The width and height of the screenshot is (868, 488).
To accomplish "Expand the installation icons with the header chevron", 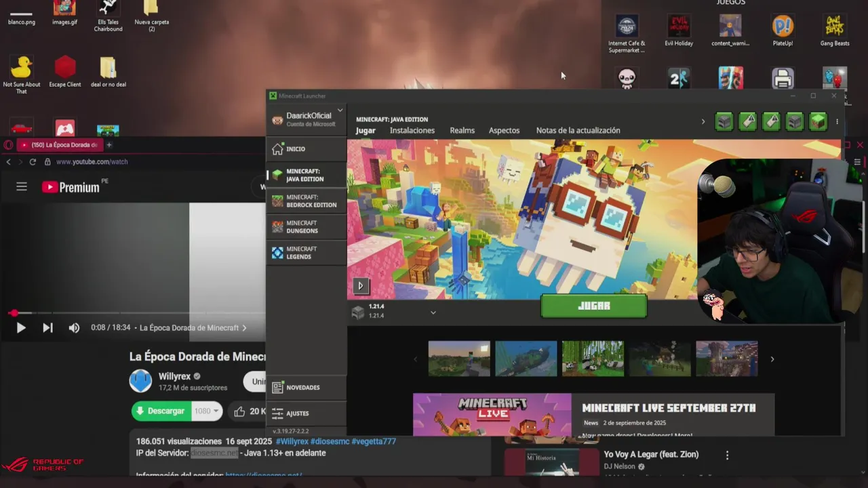I will 703,122.
